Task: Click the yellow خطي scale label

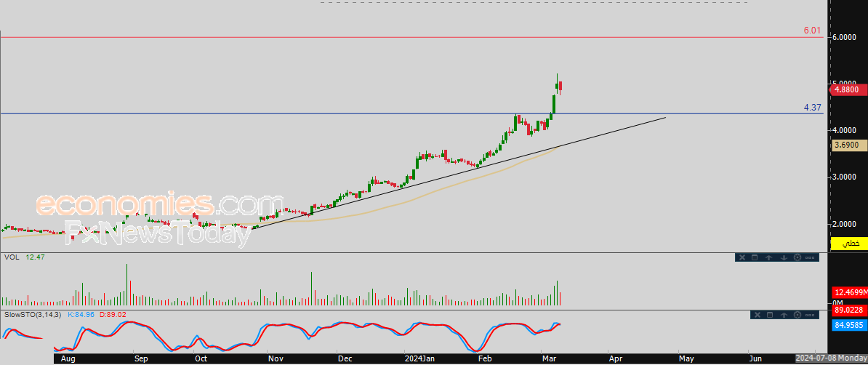Action: click(x=850, y=243)
